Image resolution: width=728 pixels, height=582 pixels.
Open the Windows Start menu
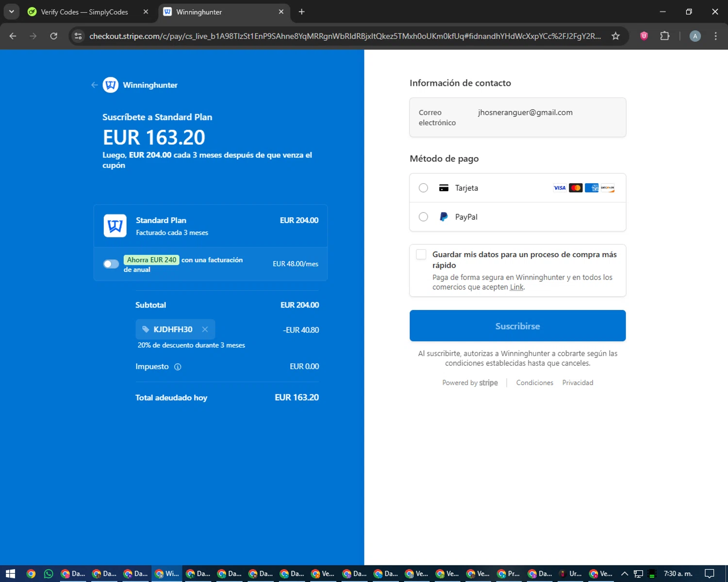point(10,574)
